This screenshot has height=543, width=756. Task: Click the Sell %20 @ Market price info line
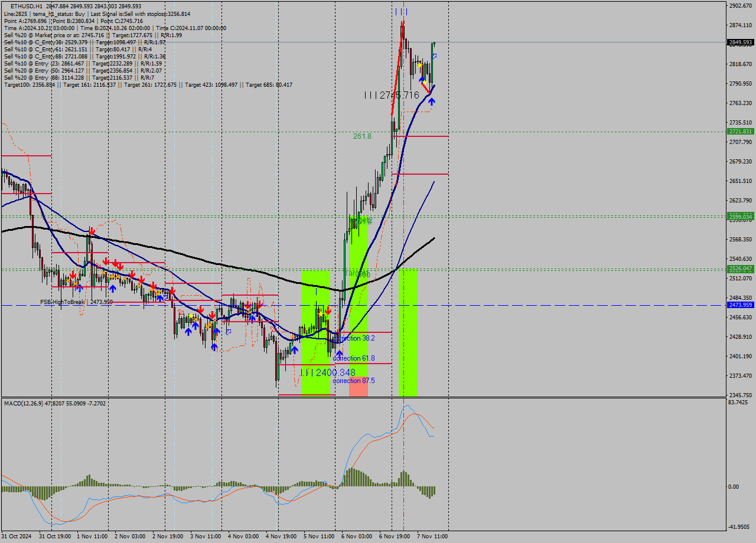click(93, 35)
